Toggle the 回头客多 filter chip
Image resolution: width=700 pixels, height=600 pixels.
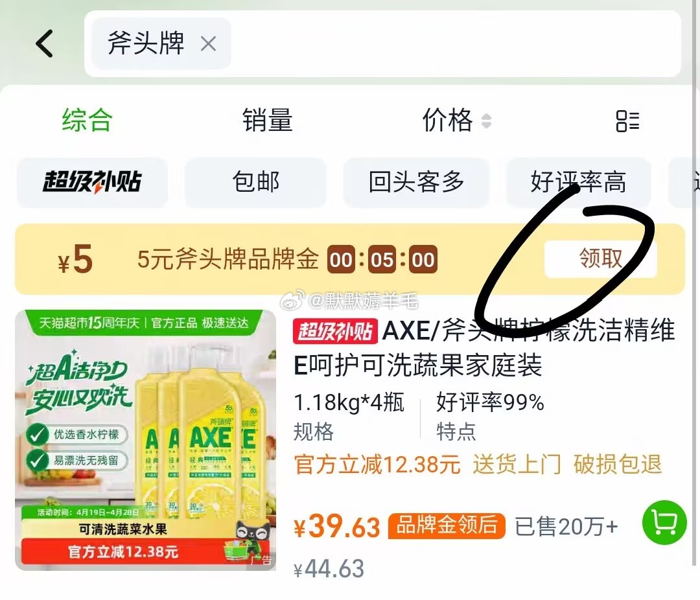tap(416, 182)
